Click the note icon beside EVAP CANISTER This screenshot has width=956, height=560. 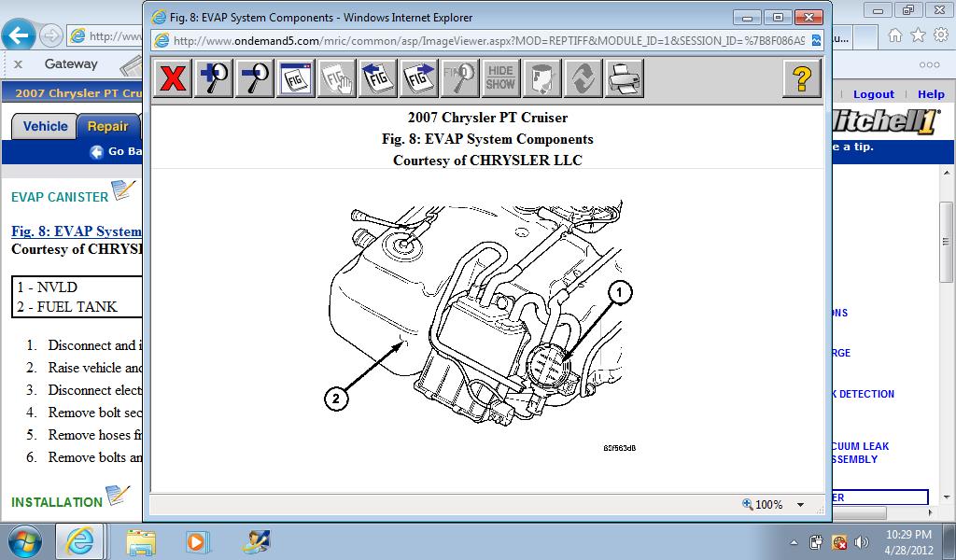click(122, 190)
